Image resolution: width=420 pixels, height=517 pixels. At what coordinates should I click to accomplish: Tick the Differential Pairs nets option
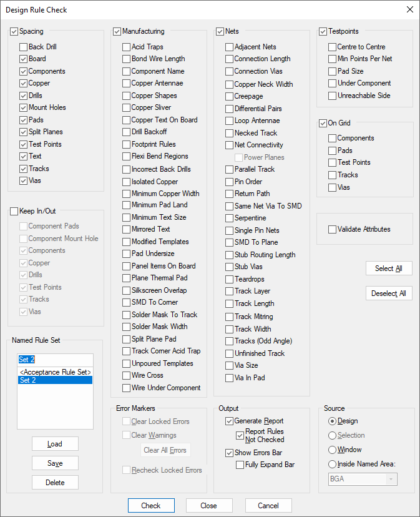[230, 109]
